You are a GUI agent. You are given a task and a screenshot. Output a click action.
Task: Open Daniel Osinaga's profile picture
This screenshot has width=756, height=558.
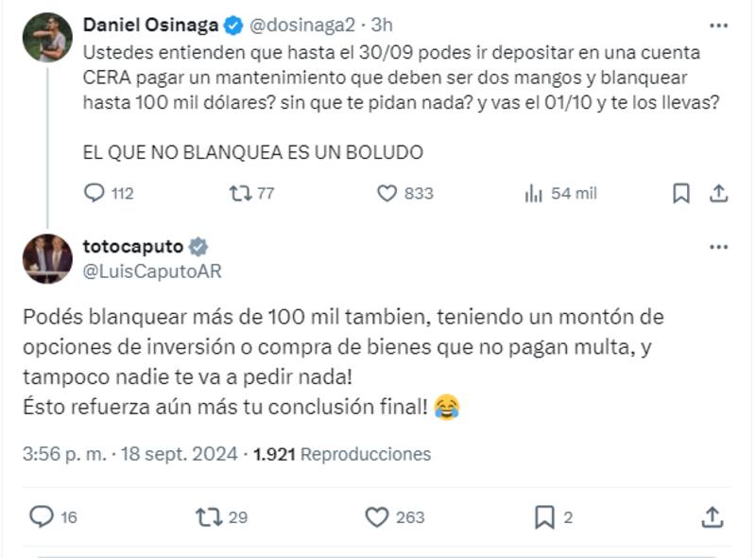(x=47, y=38)
